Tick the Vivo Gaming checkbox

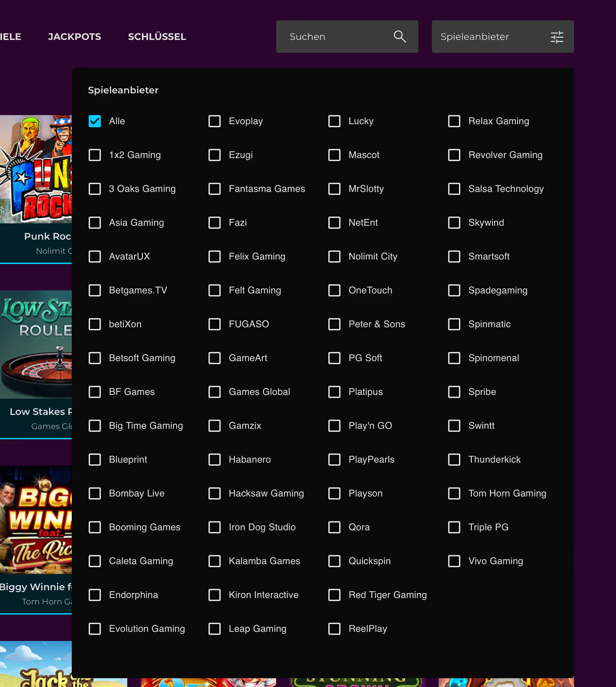pos(454,561)
